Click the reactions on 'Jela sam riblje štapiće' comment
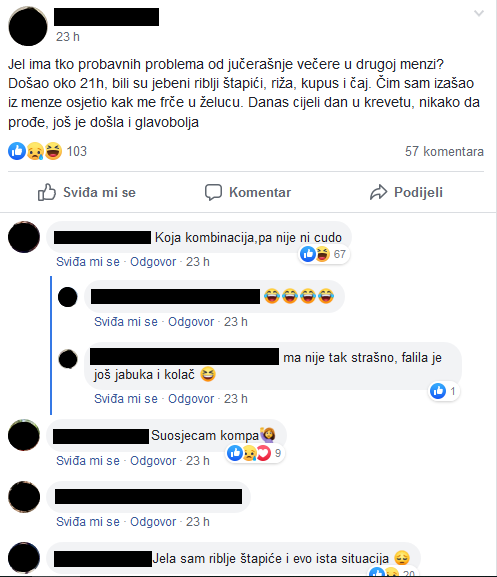The width and height of the screenshot is (497, 577). (x=393, y=572)
